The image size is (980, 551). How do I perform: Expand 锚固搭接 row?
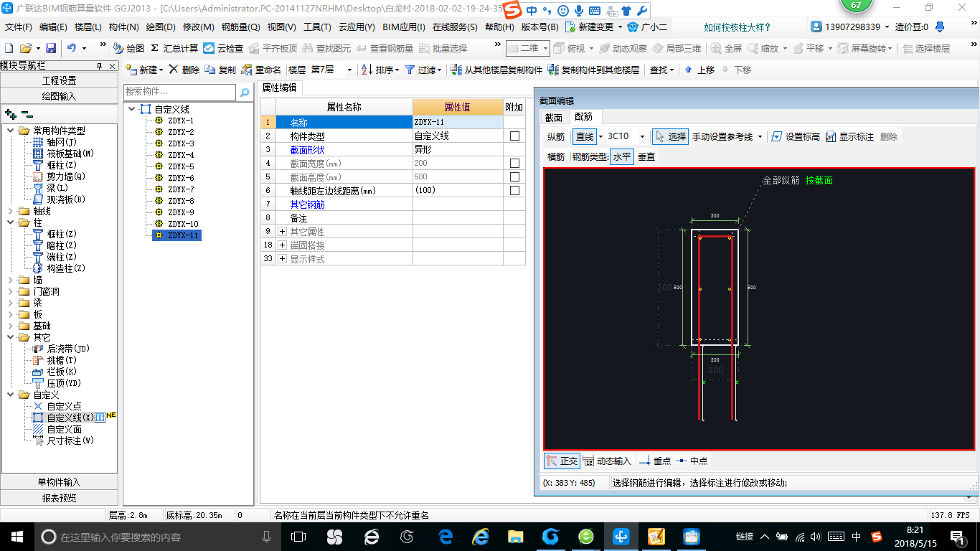pyautogui.click(x=282, y=245)
